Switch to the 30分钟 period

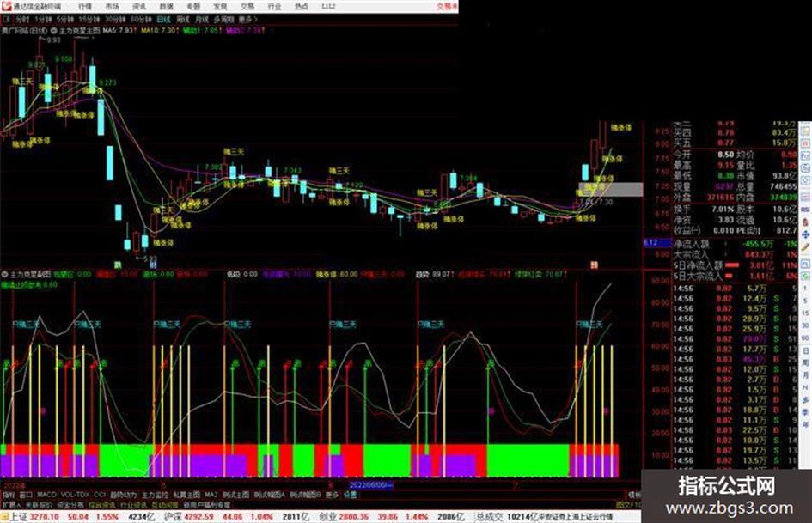point(114,20)
